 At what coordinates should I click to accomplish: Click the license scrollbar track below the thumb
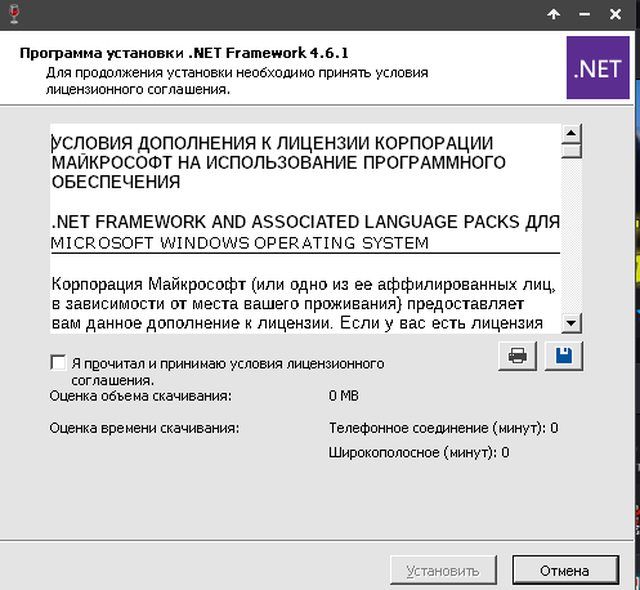[x=571, y=236]
